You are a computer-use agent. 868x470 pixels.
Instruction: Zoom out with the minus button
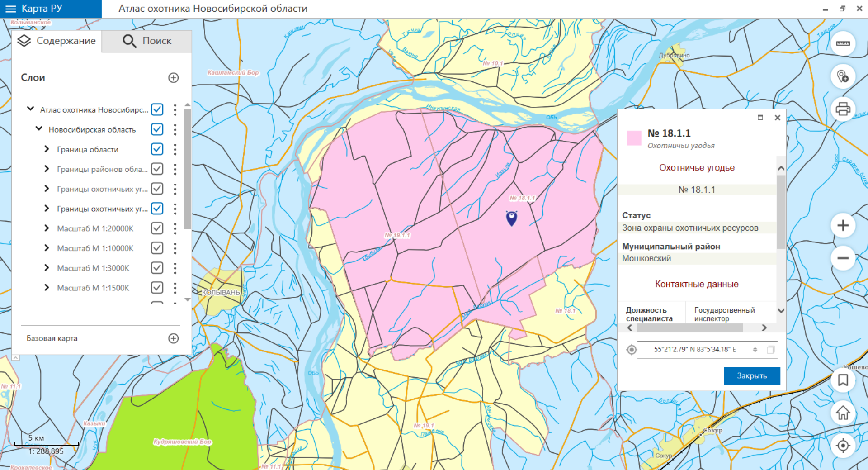point(843,258)
